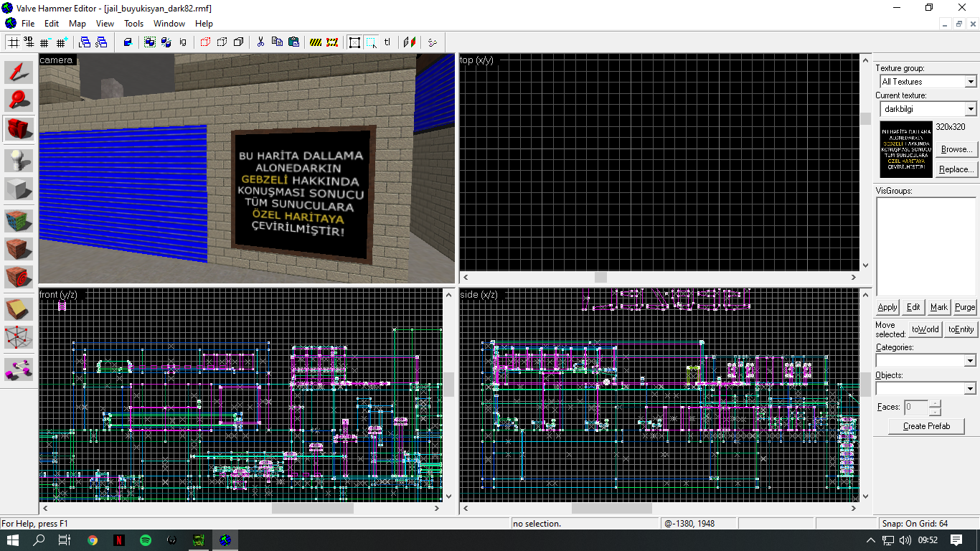Select the Magnify tool
Screen dimensions: 980x551
[19, 100]
